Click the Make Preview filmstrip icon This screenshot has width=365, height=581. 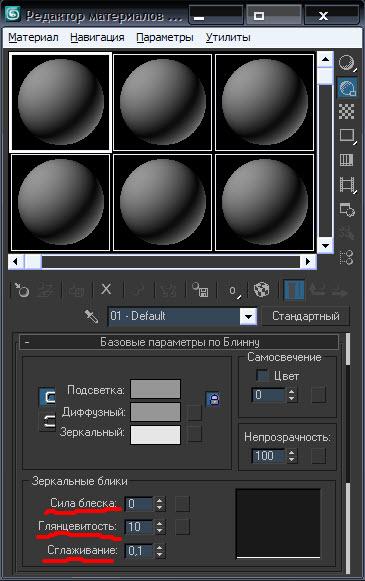347,185
